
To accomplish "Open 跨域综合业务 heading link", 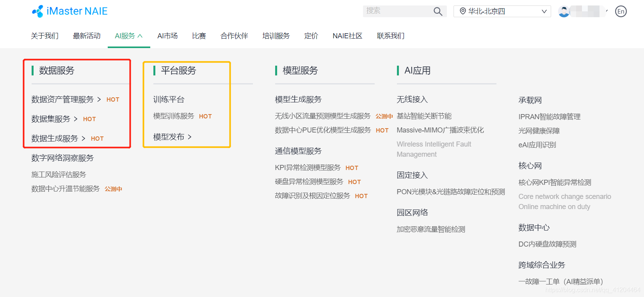I will (542, 265).
